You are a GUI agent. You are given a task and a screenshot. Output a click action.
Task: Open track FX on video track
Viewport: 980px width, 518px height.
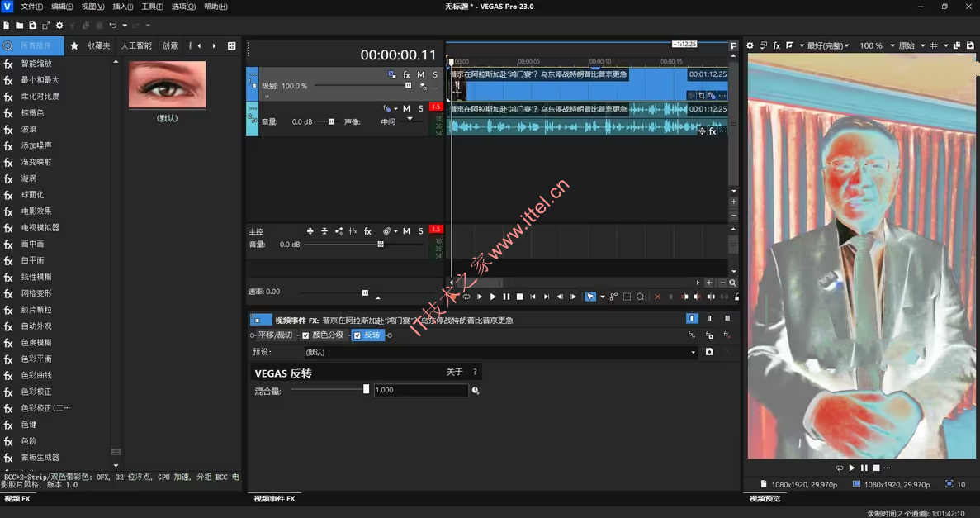[406, 75]
